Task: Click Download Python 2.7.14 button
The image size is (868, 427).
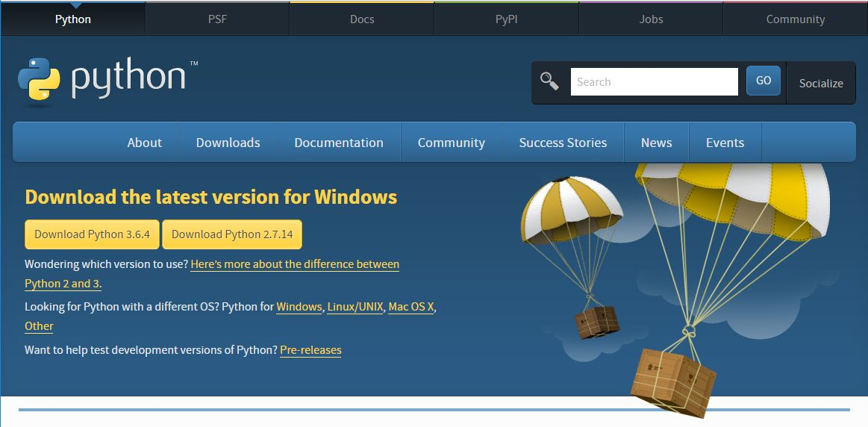Action: coord(232,234)
